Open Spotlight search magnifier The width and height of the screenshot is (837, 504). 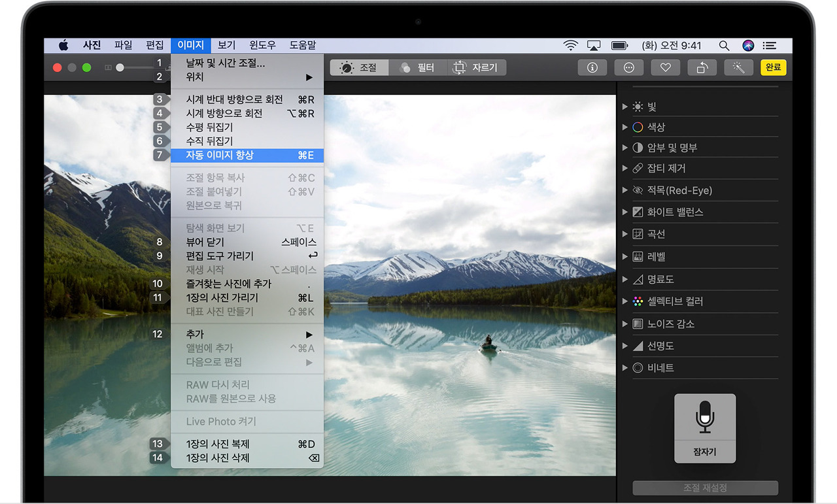click(724, 45)
